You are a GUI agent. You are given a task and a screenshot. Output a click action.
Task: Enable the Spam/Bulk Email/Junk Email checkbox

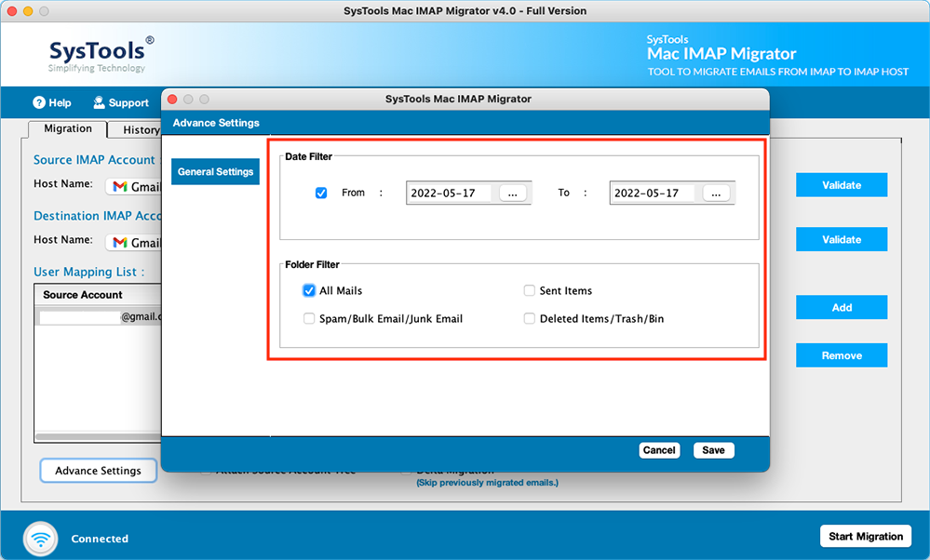309,318
